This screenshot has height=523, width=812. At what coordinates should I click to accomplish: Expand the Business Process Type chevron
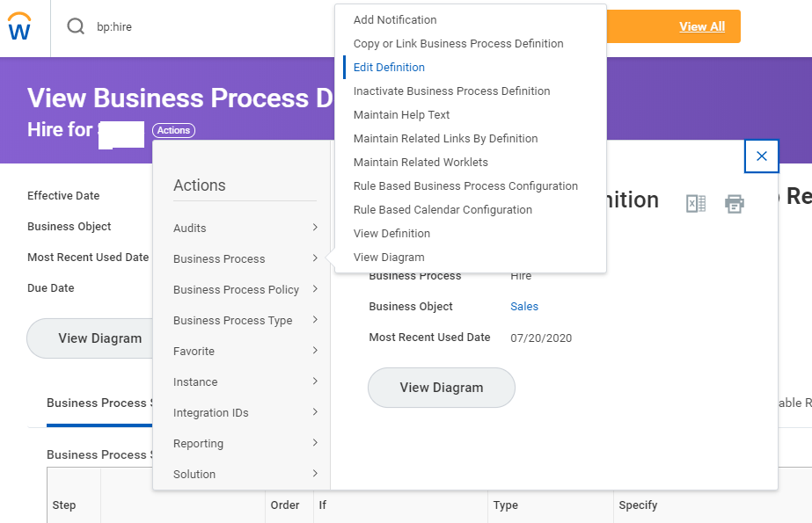click(315, 320)
